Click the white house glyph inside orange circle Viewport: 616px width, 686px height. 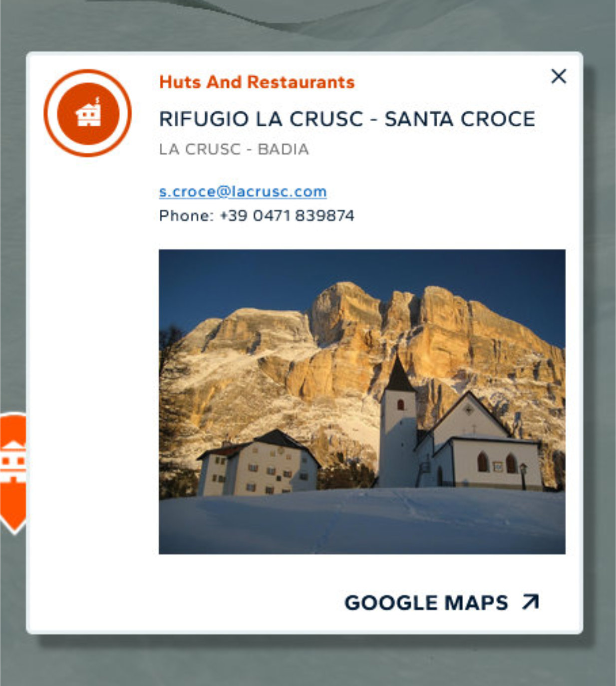[x=88, y=113]
